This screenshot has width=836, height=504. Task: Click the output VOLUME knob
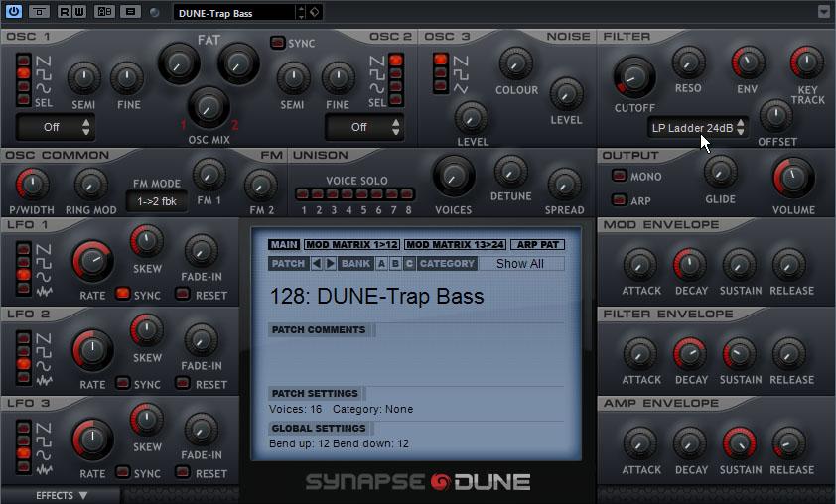tap(793, 178)
